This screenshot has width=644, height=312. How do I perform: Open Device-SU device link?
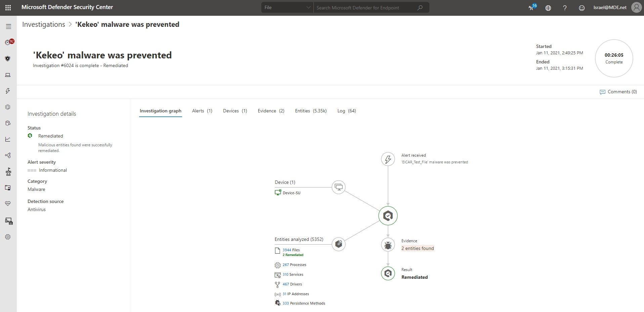click(292, 193)
